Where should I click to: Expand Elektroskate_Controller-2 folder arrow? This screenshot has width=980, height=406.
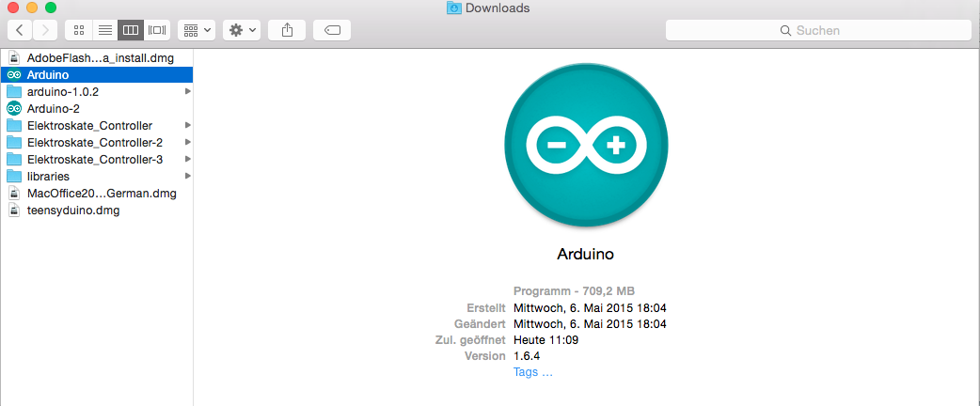188,142
